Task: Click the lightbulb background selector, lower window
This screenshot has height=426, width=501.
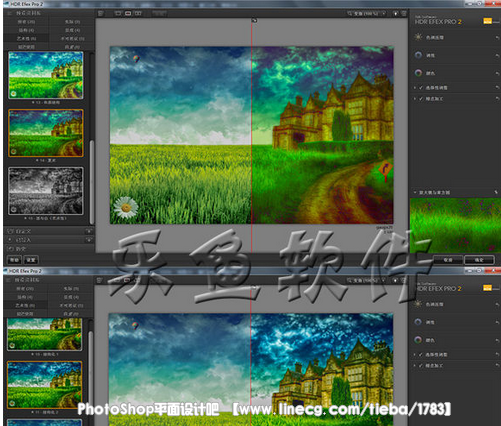Action: [395, 280]
